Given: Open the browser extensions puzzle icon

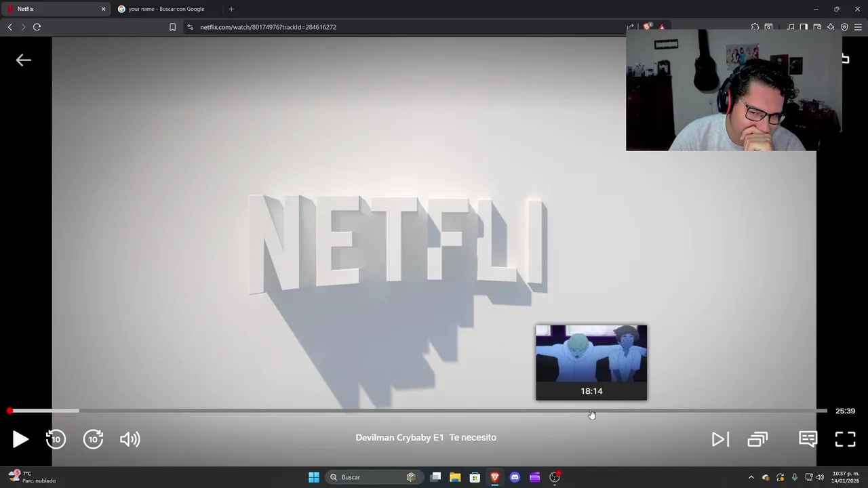Looking at the screenshot, I should (x=755, y=27).
